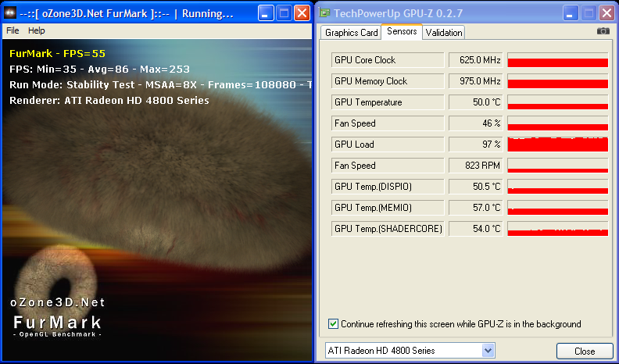
Task: Click the GPU Temperature history graph
Action: [558, 102]
